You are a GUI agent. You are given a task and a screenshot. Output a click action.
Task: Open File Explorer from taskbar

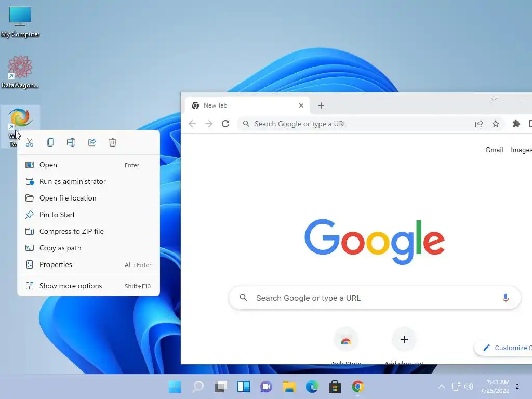(x=289, y=387)
